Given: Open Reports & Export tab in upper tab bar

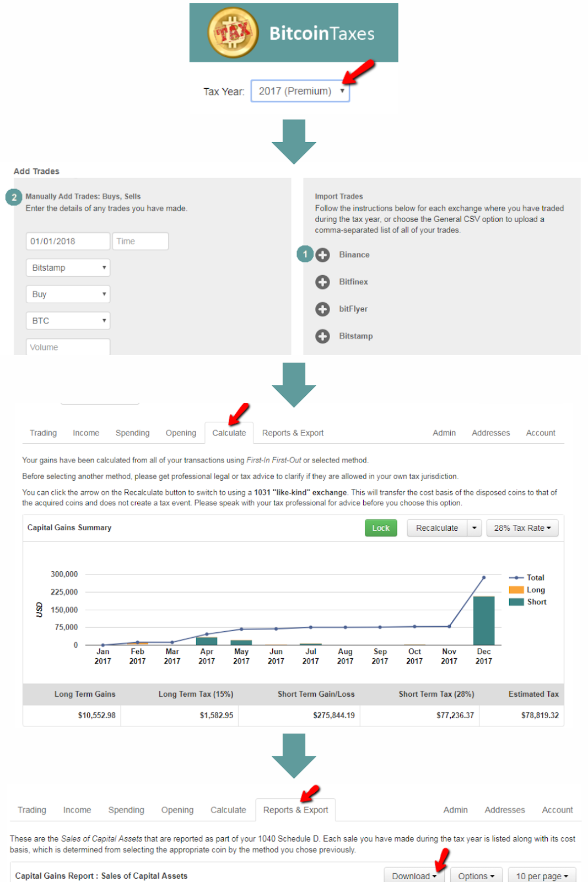Looking at the screenshot, I should tap(293, 433).
